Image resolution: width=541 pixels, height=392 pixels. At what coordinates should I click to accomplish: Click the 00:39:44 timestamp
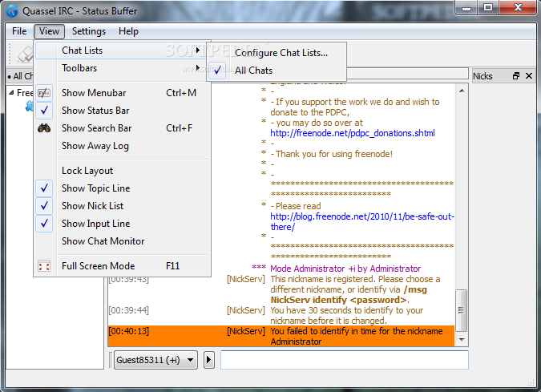pyautogui.click(x=129, y=310)
